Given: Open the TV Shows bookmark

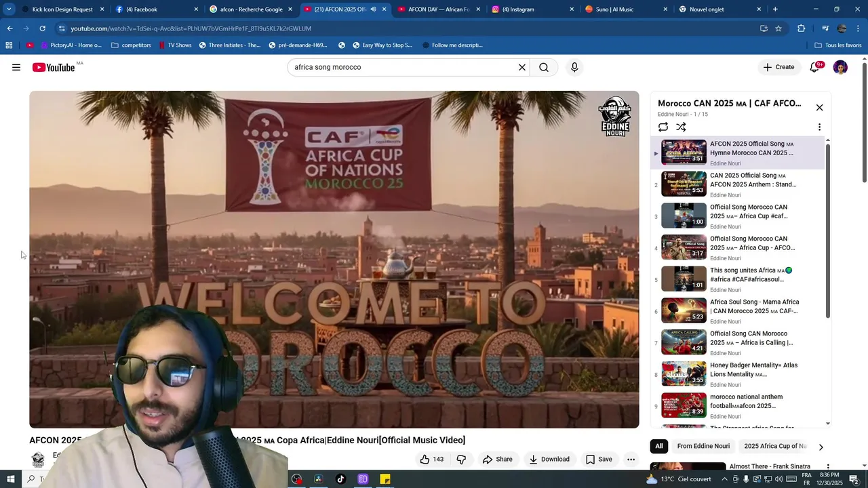Looking at the screenshot, I should (175, 45).
